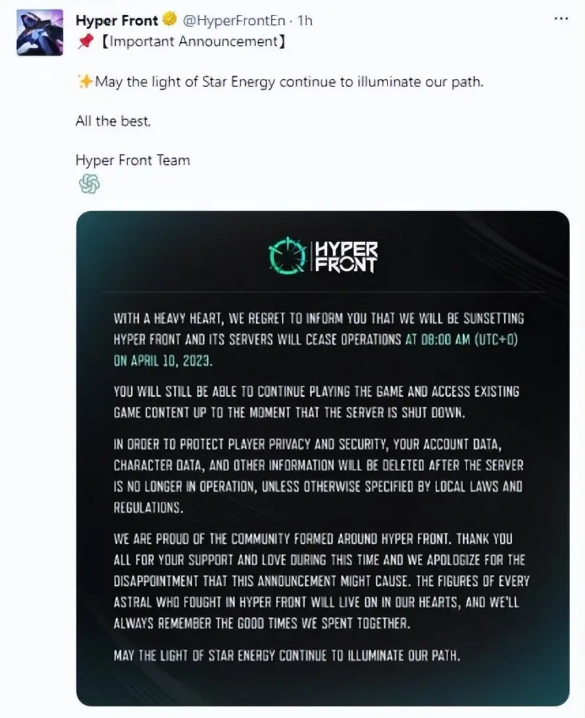
Task: Click the gold verified badge
Action: point(170,20)
